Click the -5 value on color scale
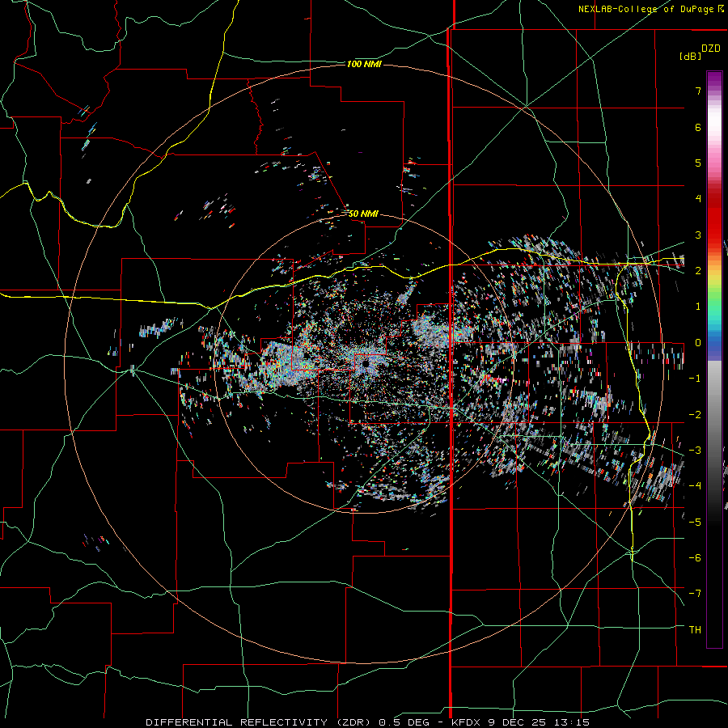This screenshot has height=728, width=728. click(x=695, y=523)
